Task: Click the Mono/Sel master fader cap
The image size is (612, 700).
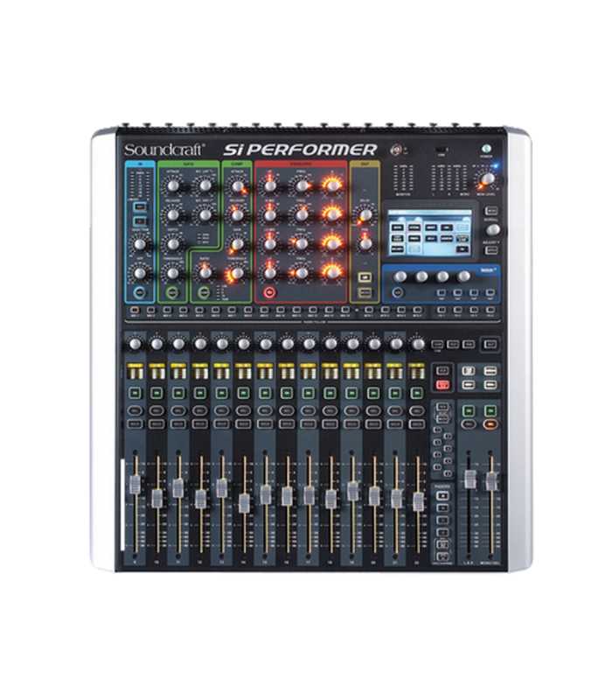Action: pos(491,480)
